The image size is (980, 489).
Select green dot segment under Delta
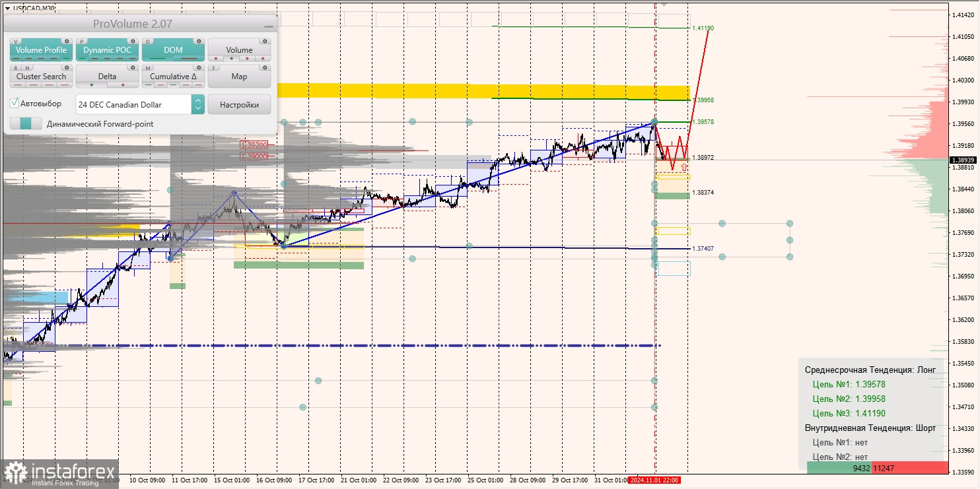point(92,84)
